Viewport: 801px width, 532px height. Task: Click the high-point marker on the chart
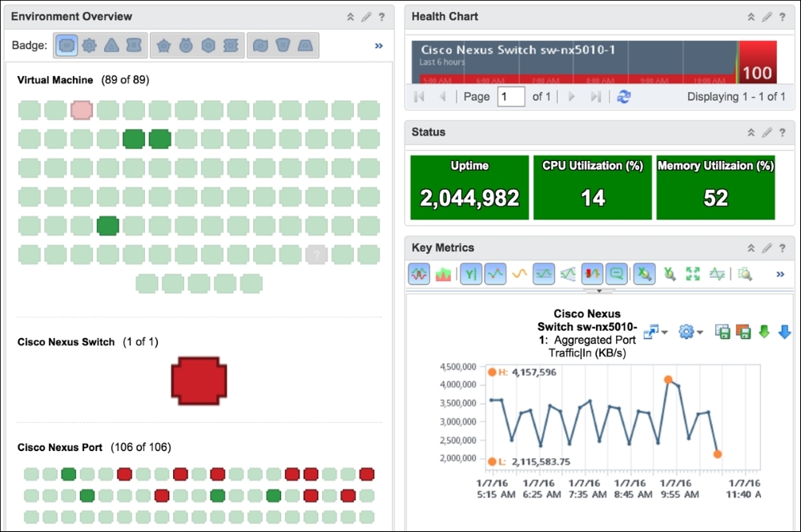(668, 380)
